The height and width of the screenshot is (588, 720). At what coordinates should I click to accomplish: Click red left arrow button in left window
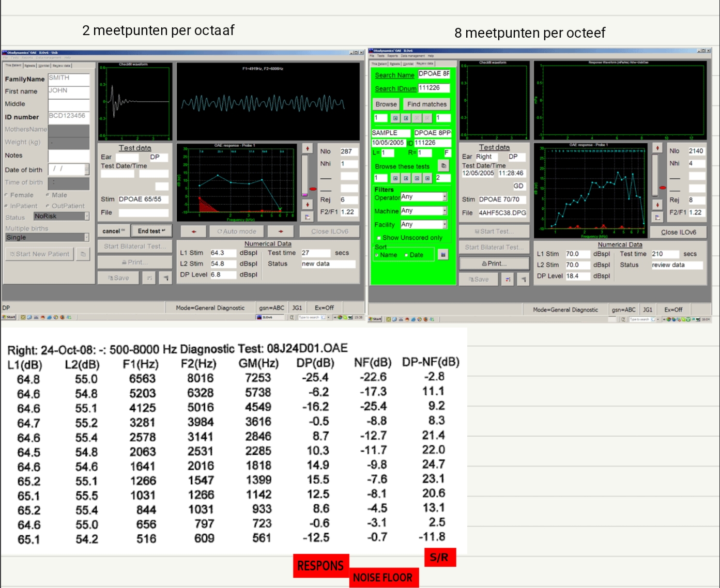(x=194, y=231)
